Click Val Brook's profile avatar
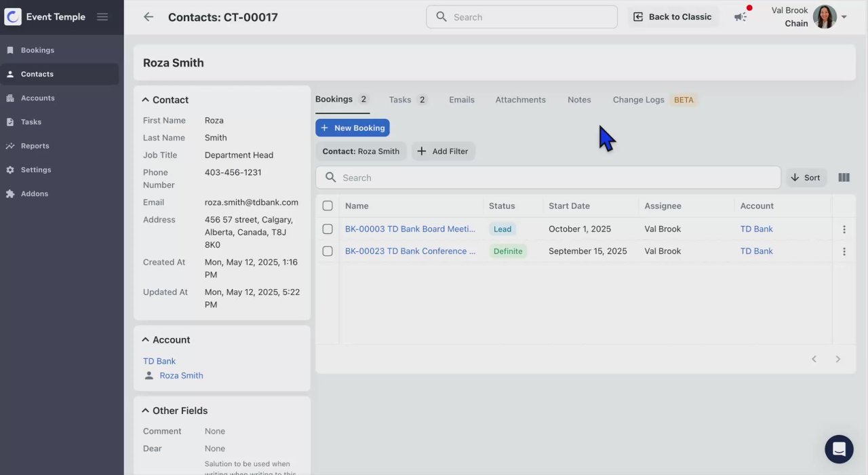868x475 pixels. pyautogui.click(x=825, y=17)
